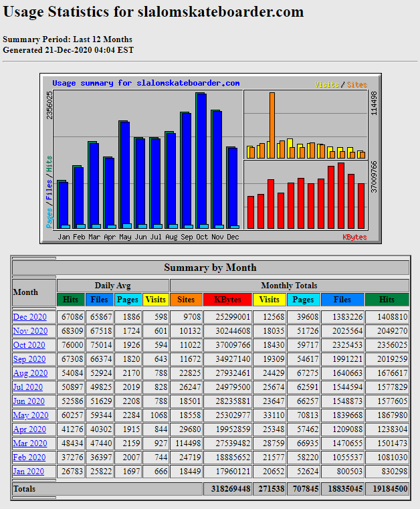The width and height of the screenshot is (420, 509).
Task: Open the Nov 2020 statistics link
Action: [x=30, y=330]
